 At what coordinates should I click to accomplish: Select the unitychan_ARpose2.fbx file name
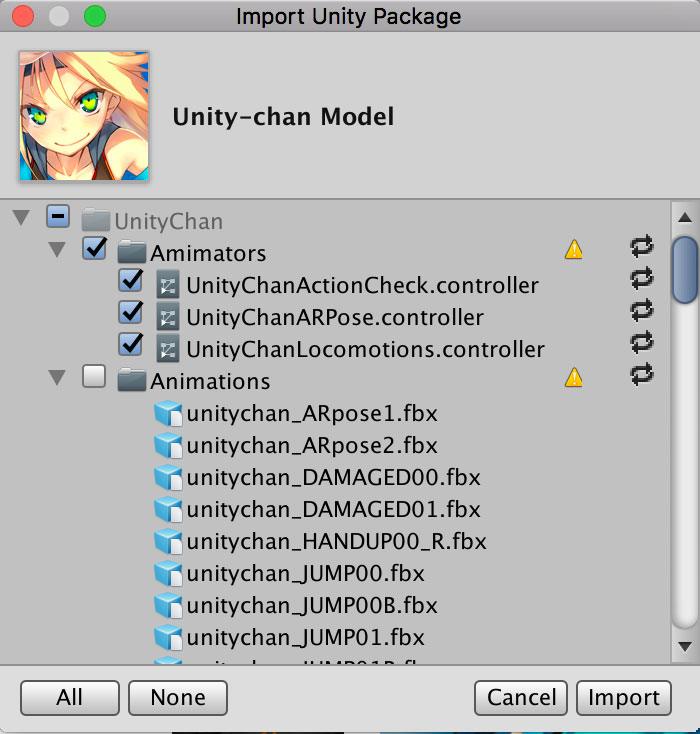(x=312, y=446)
